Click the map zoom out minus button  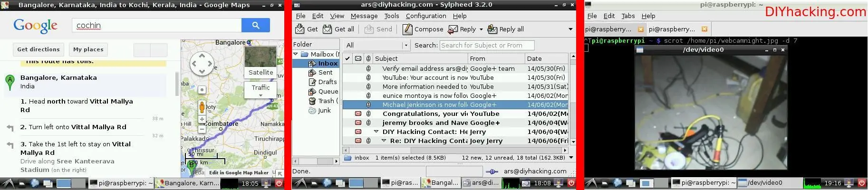coord(202,129)
